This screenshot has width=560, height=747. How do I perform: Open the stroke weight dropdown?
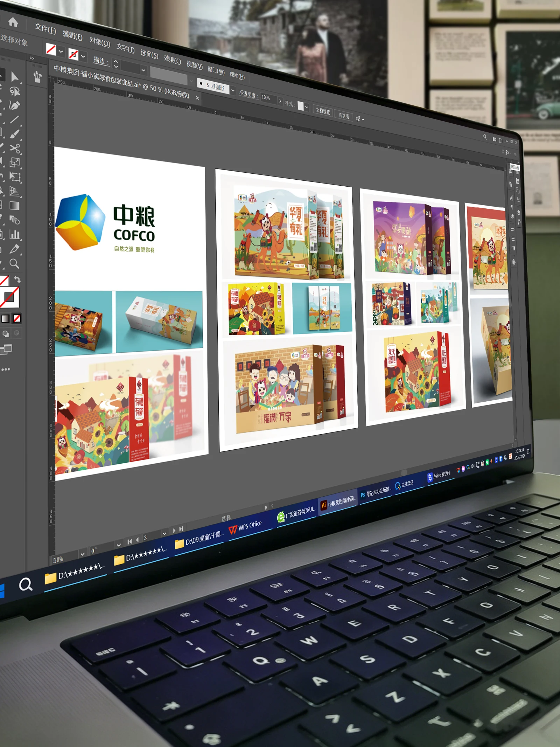143,70
